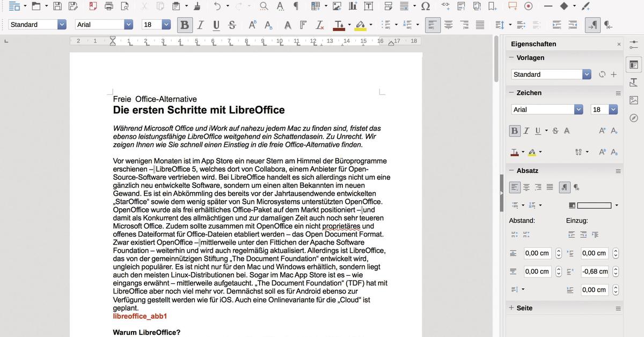Open bullet list dropdown arrow in toolbar
The width and height of the screenshot is (644, 337).
click(396, 25)
